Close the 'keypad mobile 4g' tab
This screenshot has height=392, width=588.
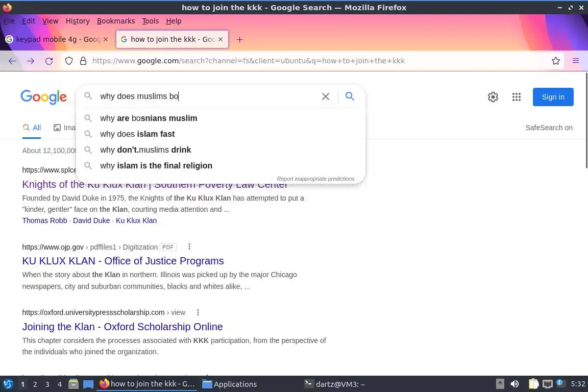pyautogui.click(x=106, y=39)
